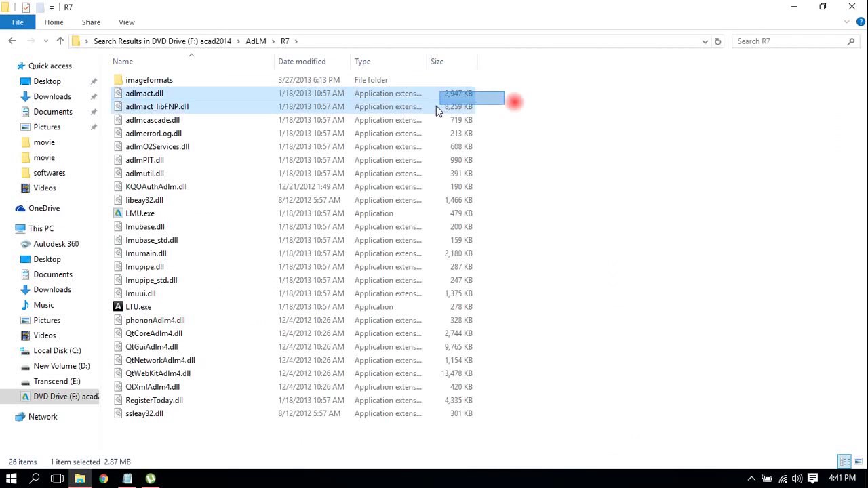The width and height of the screenshot is (868, 488).
Task: Switch to large icons view button
Action: 858,462
